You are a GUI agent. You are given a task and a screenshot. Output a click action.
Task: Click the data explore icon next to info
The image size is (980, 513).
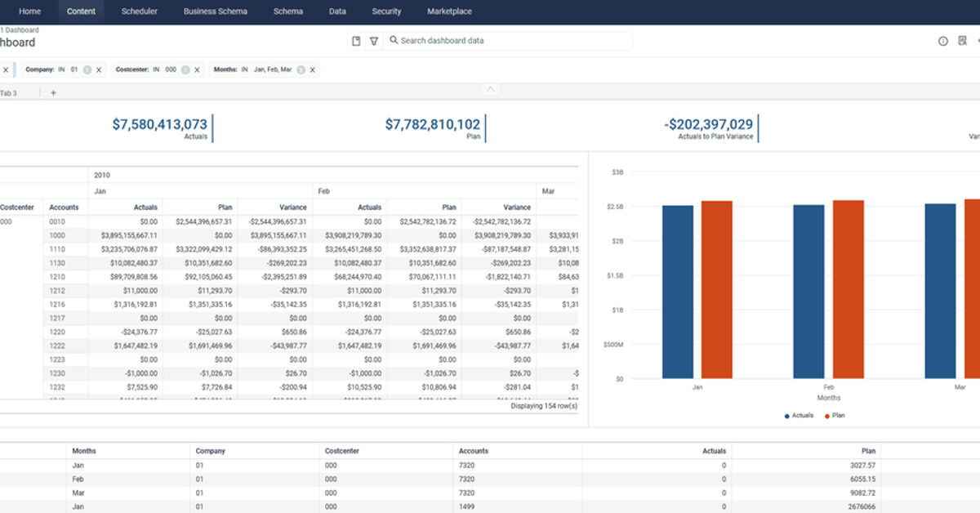(962, 41)
